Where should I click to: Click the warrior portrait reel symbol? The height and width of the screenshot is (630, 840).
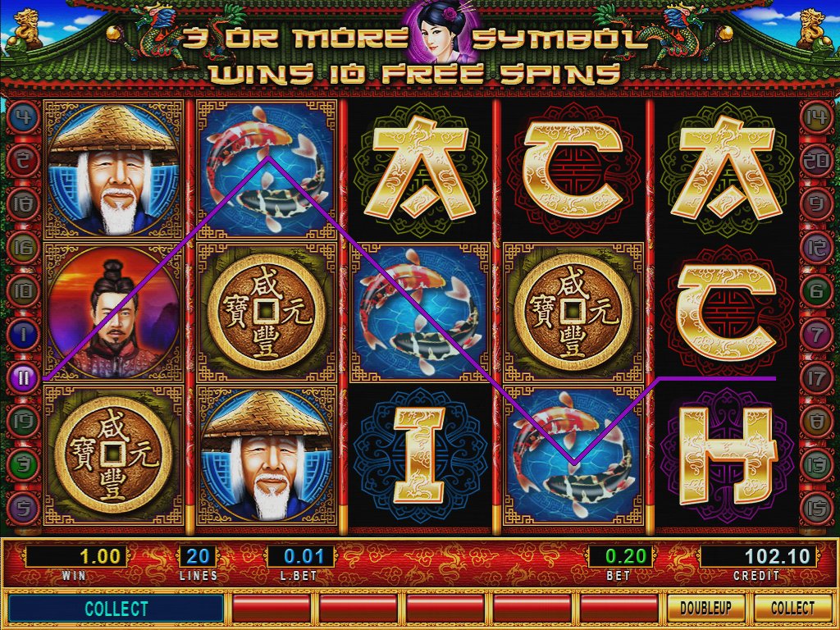tap(113, 313)
